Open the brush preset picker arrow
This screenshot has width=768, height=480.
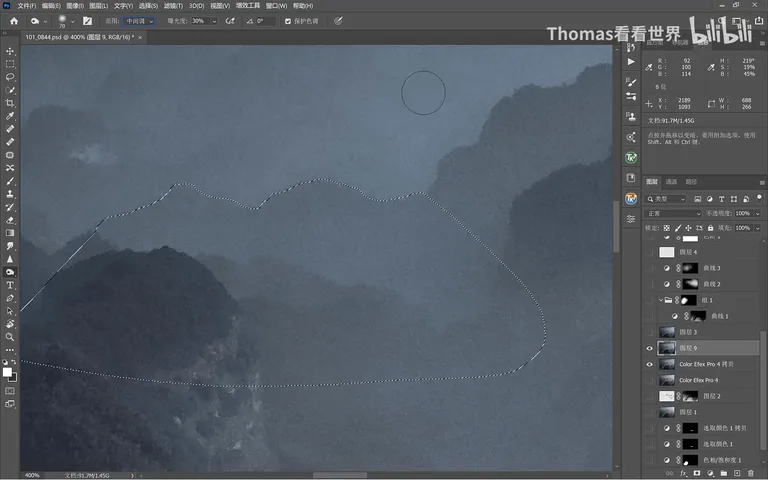pyautogui.click(x=72, y=21)
